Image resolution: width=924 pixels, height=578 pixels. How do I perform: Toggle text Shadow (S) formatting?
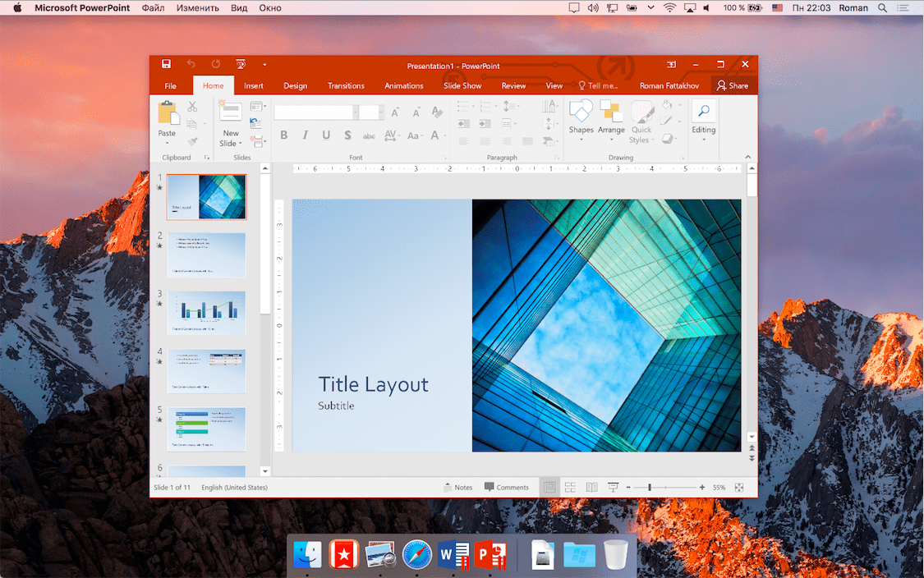tap(347, 135)
